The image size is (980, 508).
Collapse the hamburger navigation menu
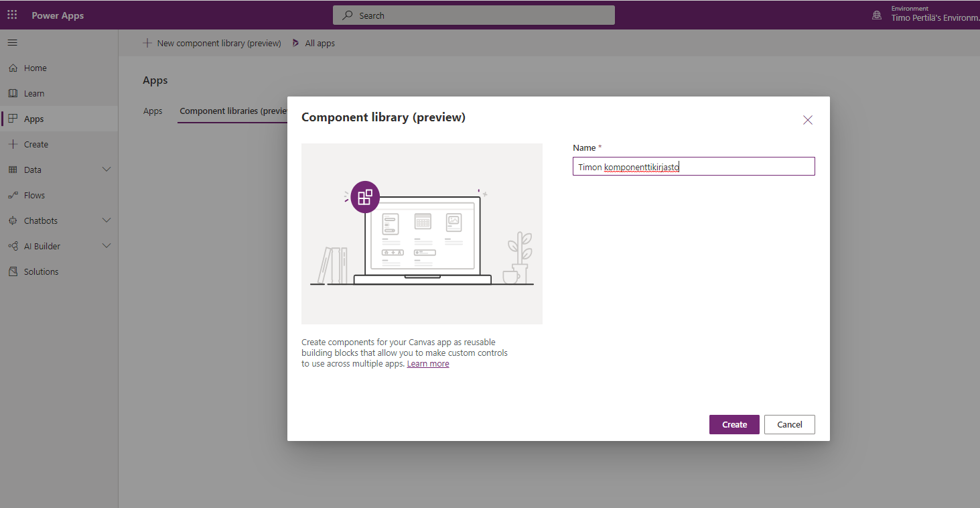pyautogui.click(x=12, y=43)
